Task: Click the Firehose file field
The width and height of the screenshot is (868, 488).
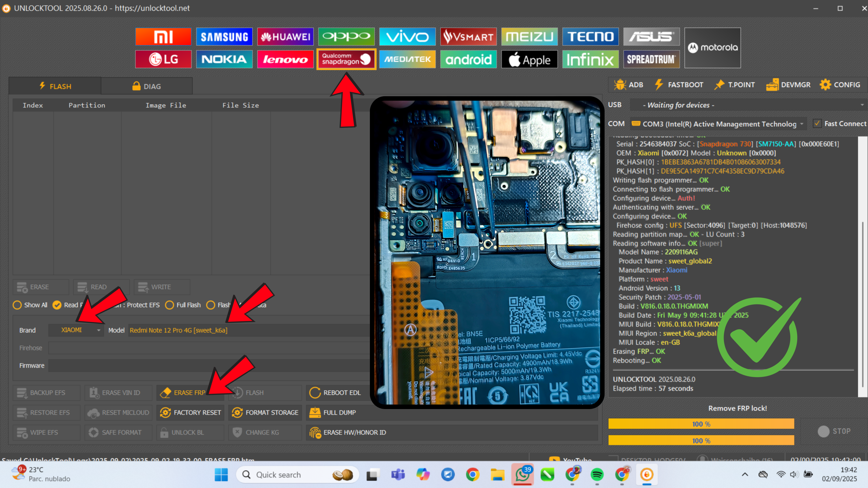Action: (x=209, y=348)
